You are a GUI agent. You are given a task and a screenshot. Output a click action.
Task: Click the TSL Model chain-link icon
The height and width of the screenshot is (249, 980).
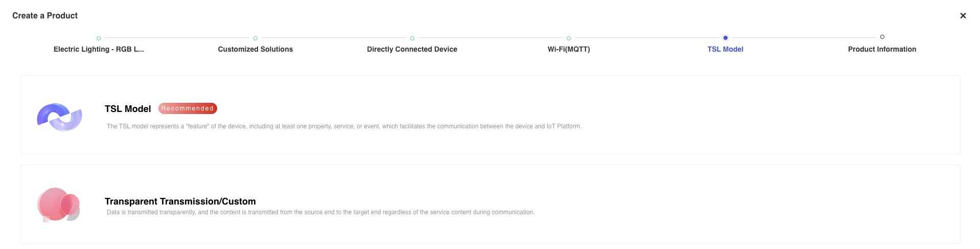tap(59, 117)
